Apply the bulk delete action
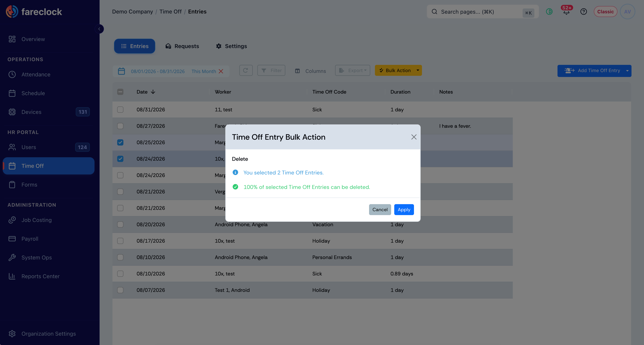This screenshot has width=644, height=345. pos(404,210)
